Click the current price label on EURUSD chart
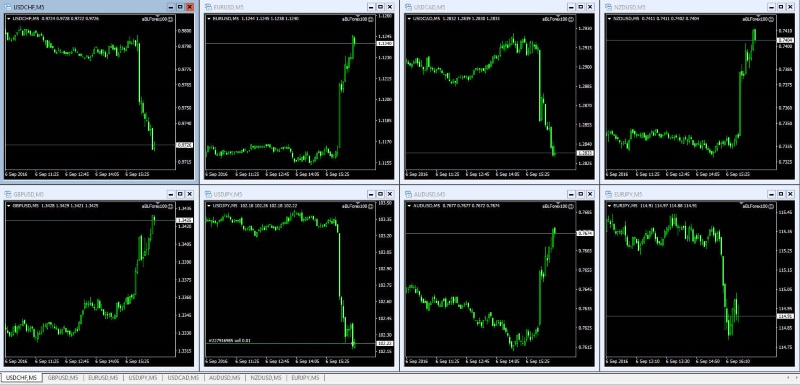The image size is (800, 385). [384, 44]
